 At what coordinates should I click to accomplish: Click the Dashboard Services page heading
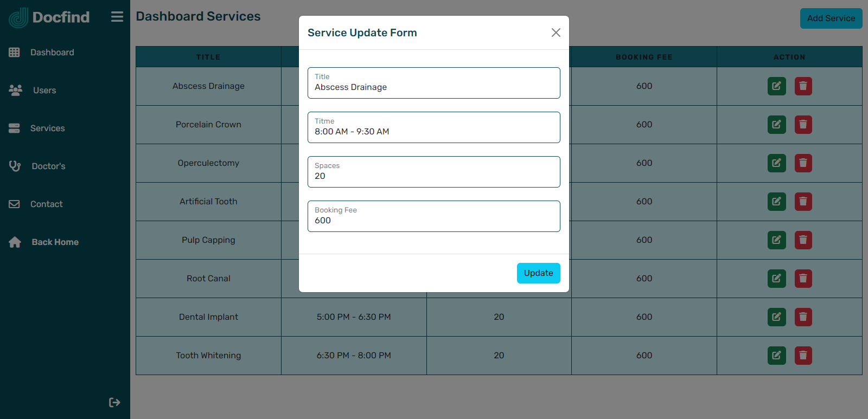click(198, 16)
